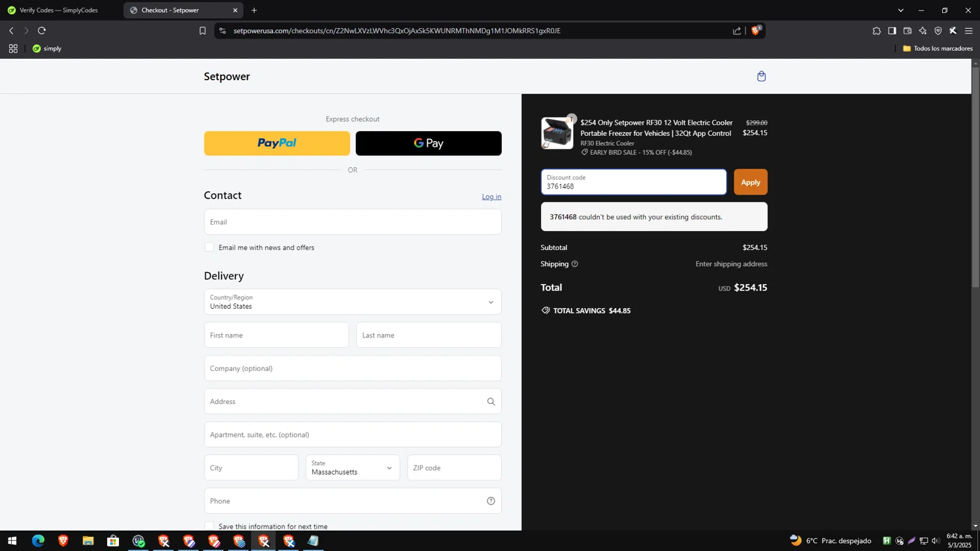The image size is (980, 551).
Task: Open the extensions puzzle icon
Action: (877, 31)
